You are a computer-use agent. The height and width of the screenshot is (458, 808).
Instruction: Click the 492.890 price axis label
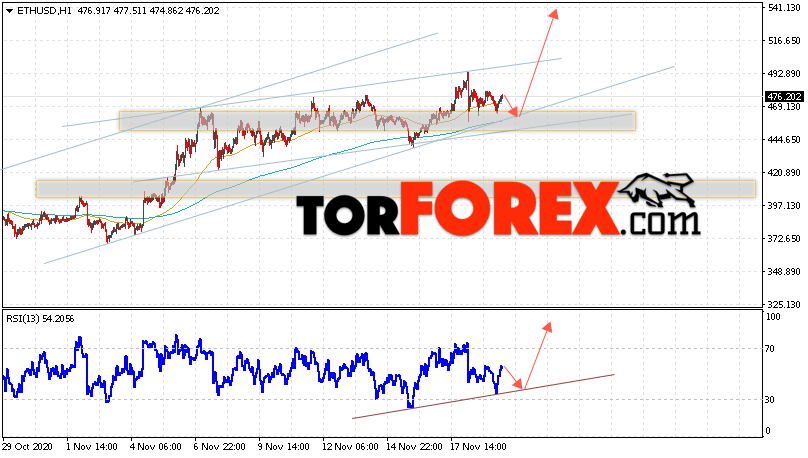click(784, 74)
